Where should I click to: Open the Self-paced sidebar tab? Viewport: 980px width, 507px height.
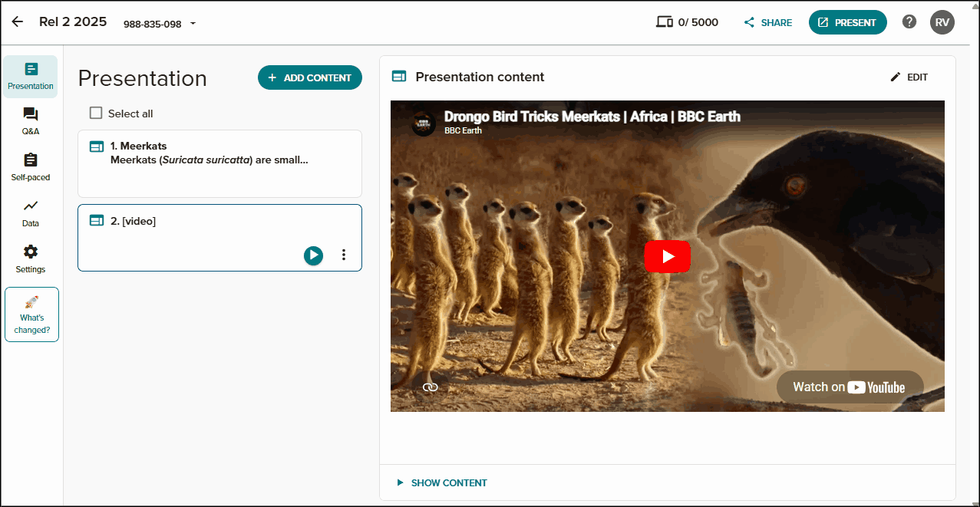tap(31, 167)
